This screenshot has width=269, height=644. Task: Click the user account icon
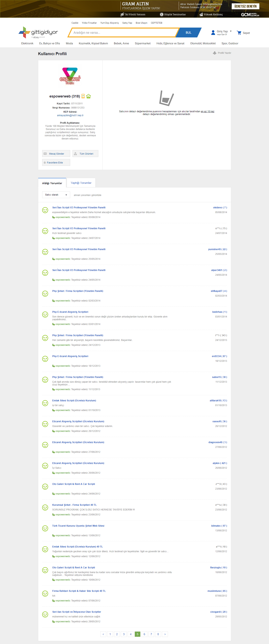point(213,32)
